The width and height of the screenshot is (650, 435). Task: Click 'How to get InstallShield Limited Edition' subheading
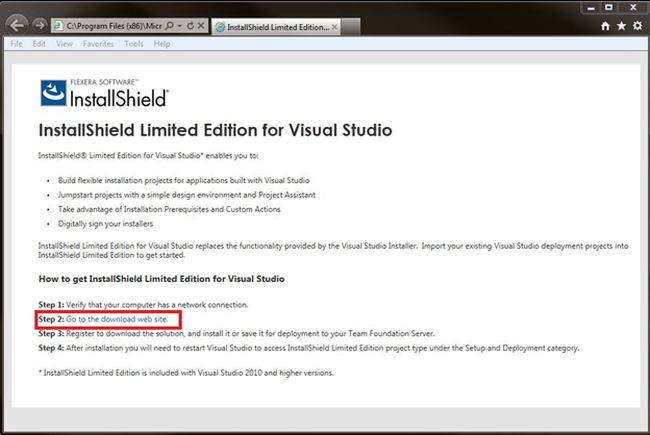161,279
